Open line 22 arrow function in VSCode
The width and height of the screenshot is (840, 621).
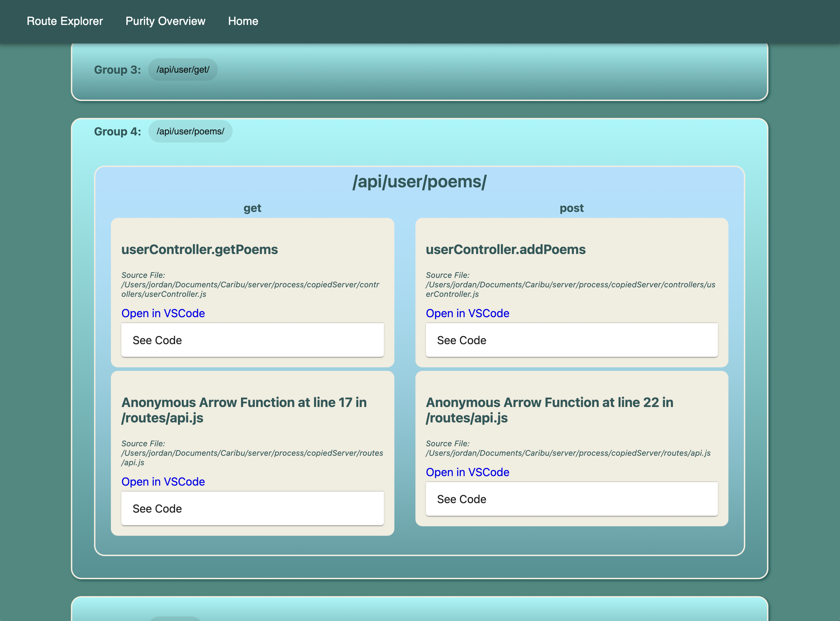[x=467, y=472]
